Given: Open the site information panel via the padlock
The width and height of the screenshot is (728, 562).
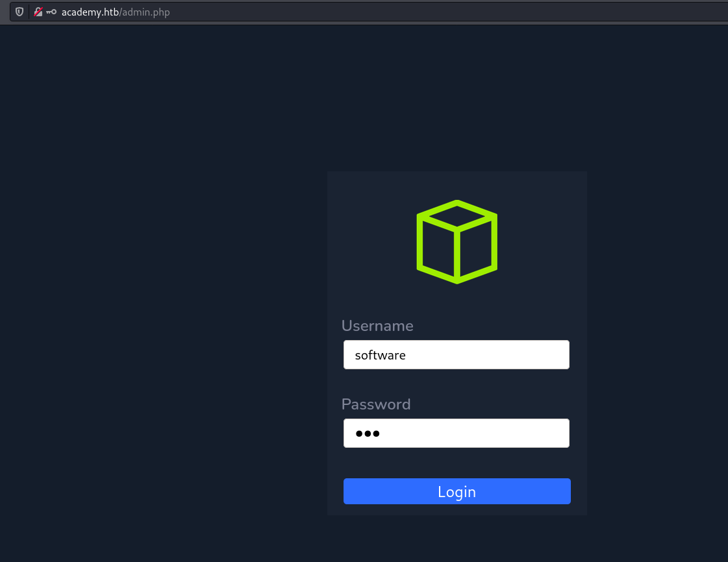Looking at the screenshot, I should [x=38, y=11].
